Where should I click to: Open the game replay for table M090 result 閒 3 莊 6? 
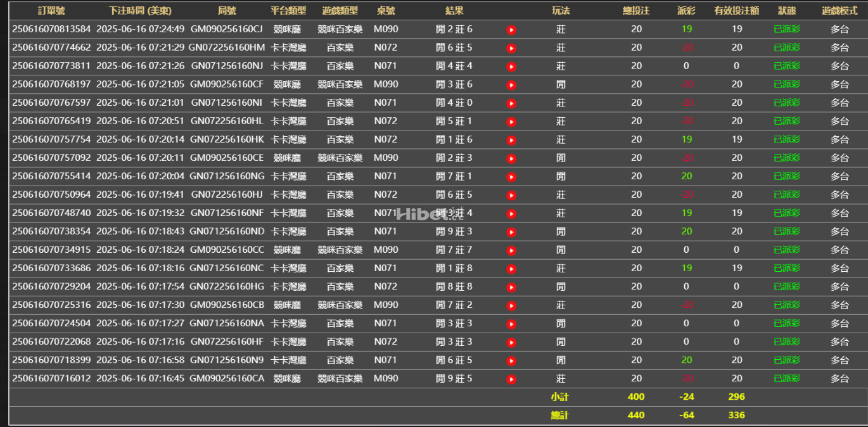pos(511,84)
